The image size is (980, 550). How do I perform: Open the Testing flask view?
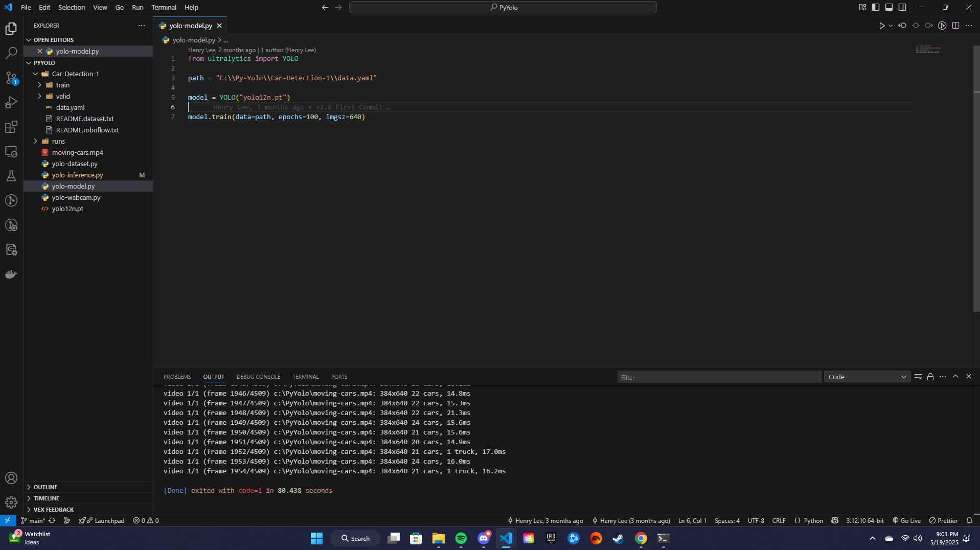tap(11, 176)
